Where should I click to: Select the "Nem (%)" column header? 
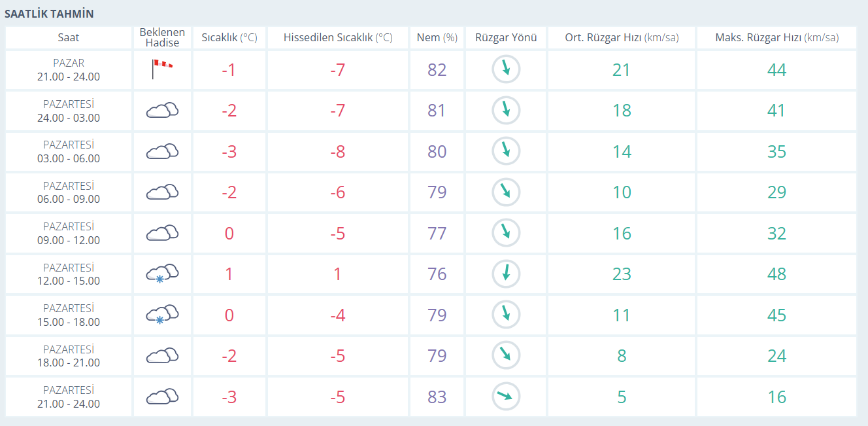pos(437,38)
